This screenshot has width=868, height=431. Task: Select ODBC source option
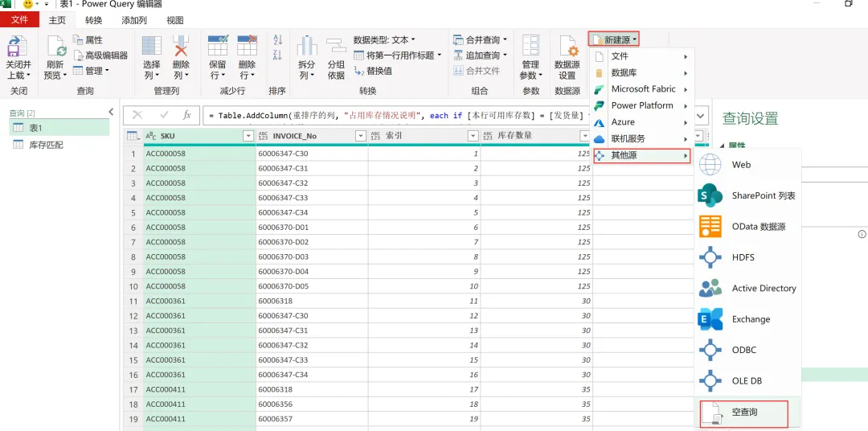[747, 350]
